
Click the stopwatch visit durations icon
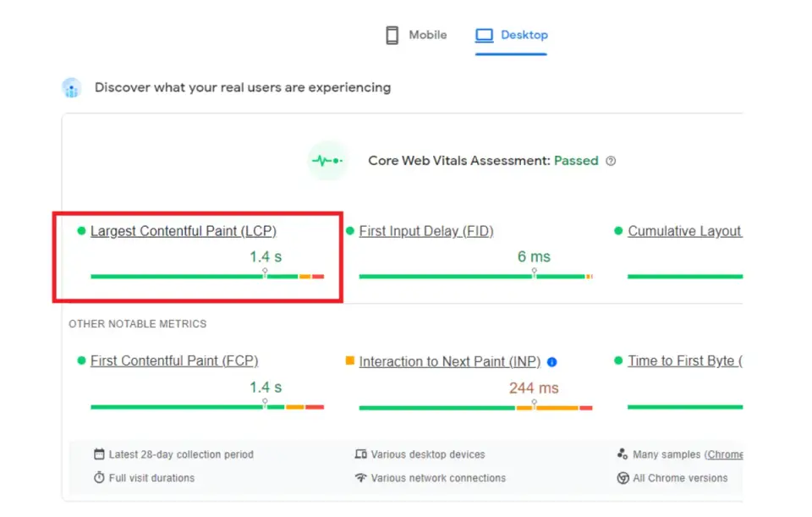pyautogui.click(x=99, y=477)
